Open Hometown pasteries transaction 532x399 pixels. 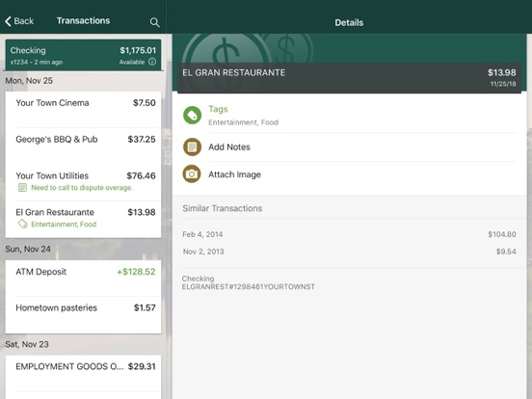(x=83, y=315)
